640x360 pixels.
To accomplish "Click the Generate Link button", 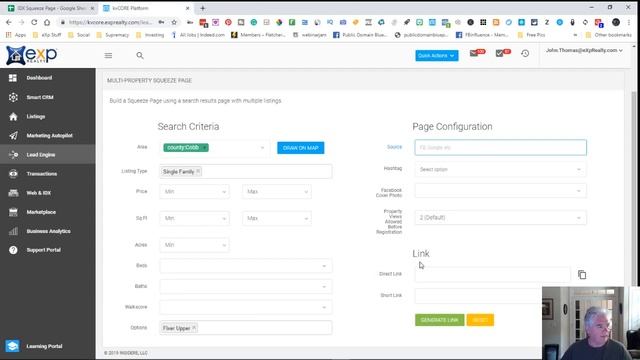I will [x=440, y=320].
